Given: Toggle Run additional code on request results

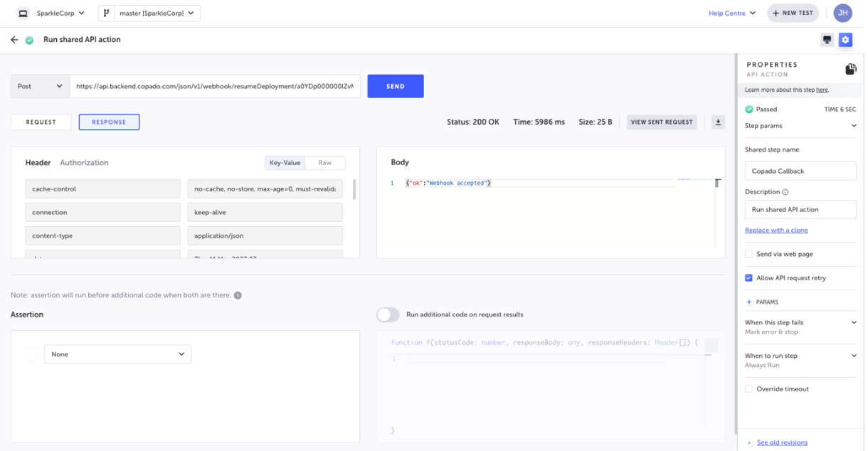Looking at the screenshot, I should pyautogui.click(x=388, y=314).
